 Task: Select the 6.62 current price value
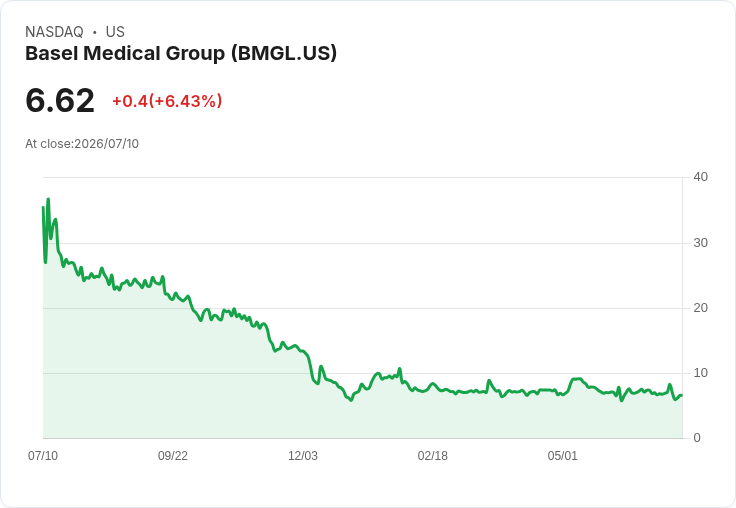click(60, 101)
